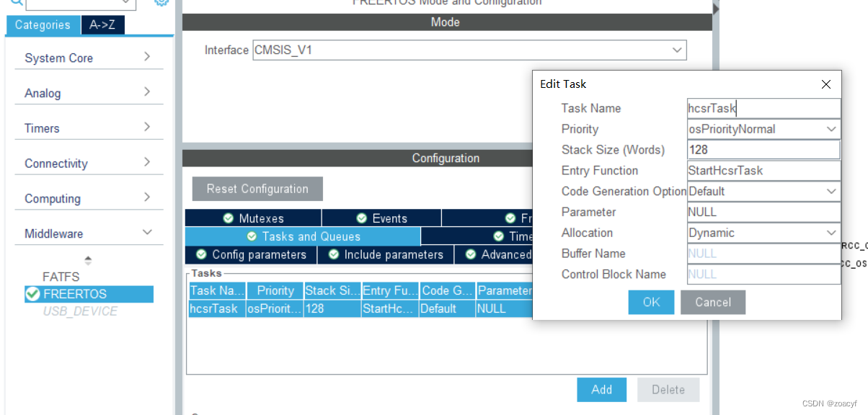The width and height of the screenshot is (868, 415).
Task: Open the Code Generation Option dropdown
Action: pyautogui.click(x=763, y=191)
